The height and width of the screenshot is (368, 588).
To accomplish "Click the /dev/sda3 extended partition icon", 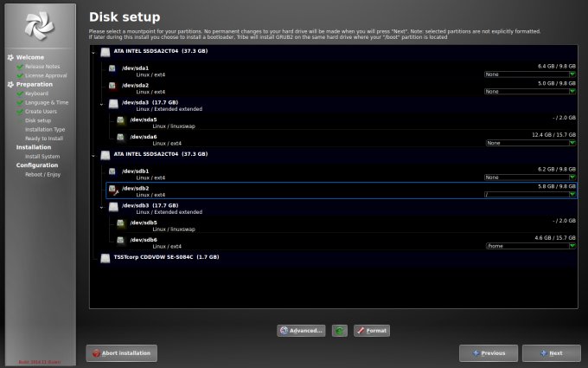I will point(113,104).
